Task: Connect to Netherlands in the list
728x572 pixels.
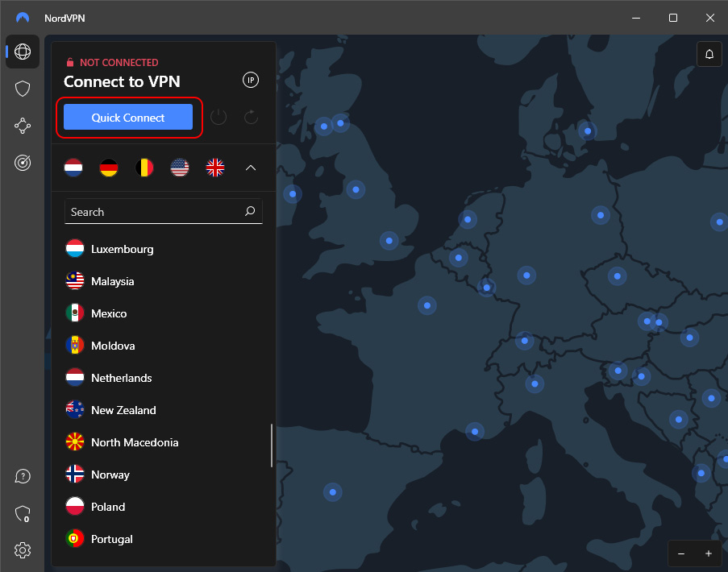Action: pyautogui.click(x=164, y=378)
